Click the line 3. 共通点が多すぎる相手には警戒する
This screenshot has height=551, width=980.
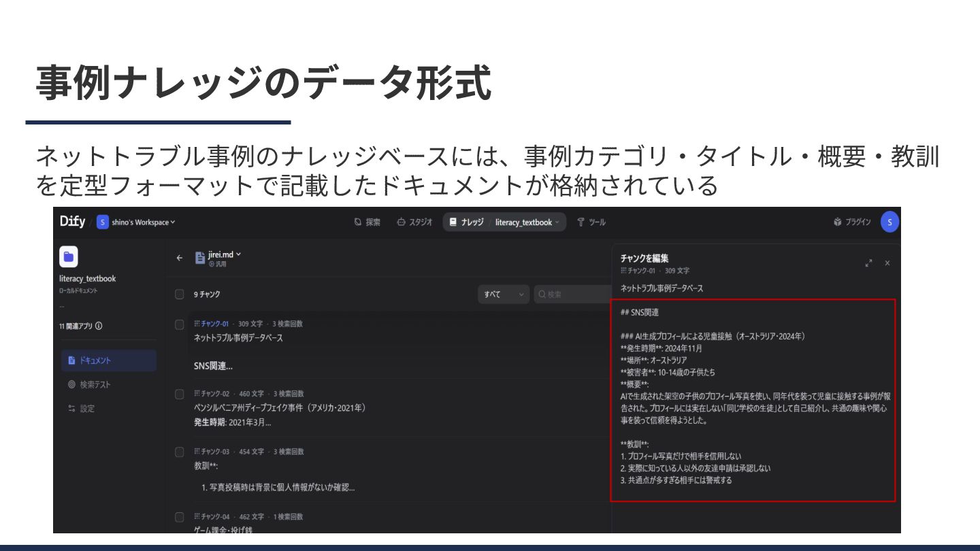[676, 480]
